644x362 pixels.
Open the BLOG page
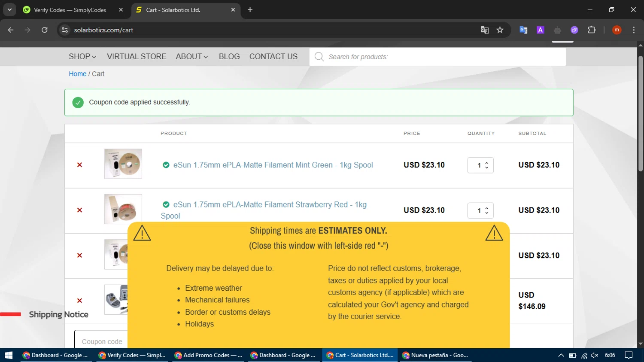229,57
